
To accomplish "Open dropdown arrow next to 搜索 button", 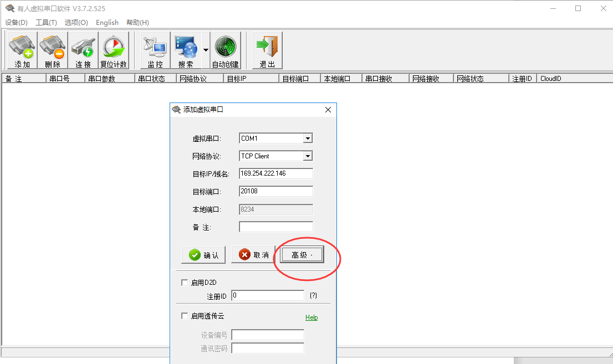I will (x=206, y=50).
